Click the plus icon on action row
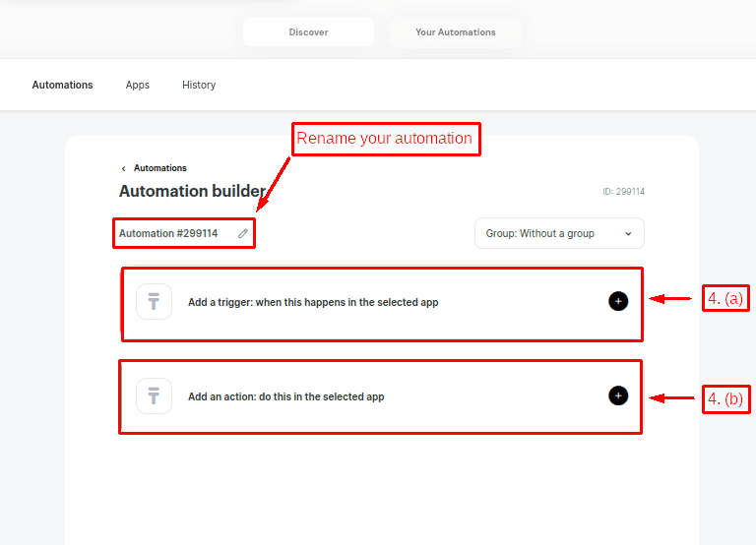756x545 pixels. click(617, 395)
